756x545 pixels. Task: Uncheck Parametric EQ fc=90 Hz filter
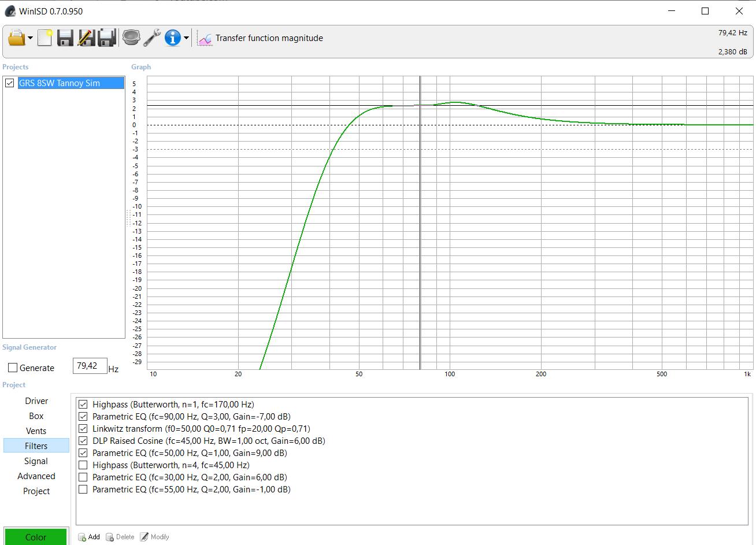click(x=83, y=417)
